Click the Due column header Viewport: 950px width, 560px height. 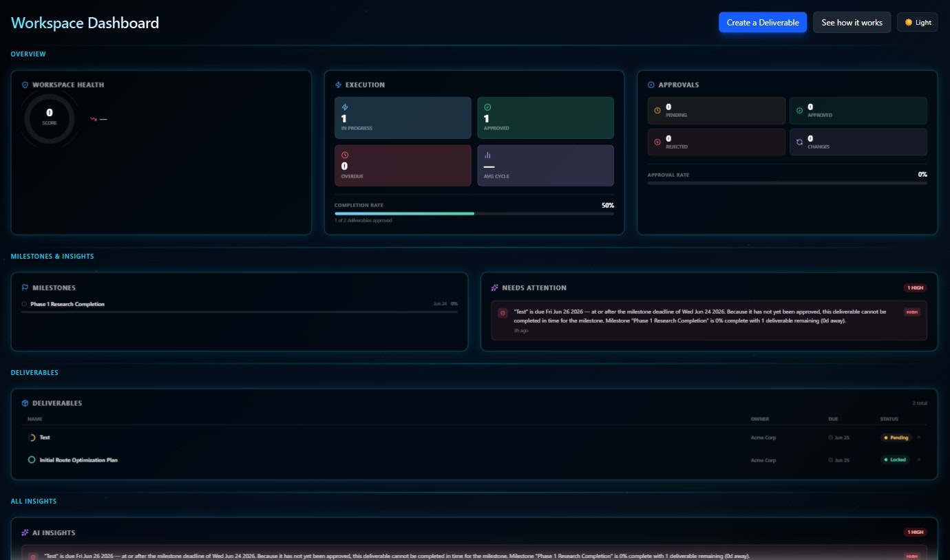click(833, 418)
